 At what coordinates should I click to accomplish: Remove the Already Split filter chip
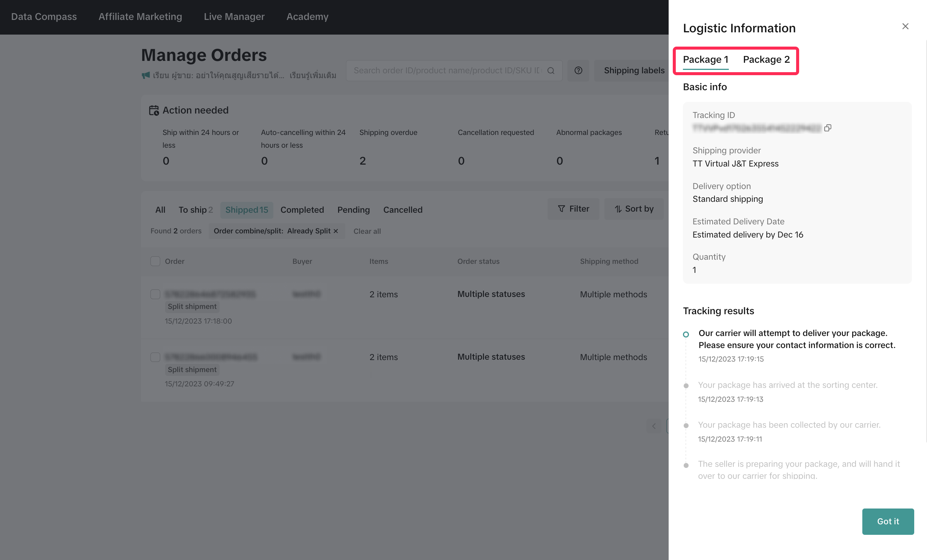coord(336,231)
